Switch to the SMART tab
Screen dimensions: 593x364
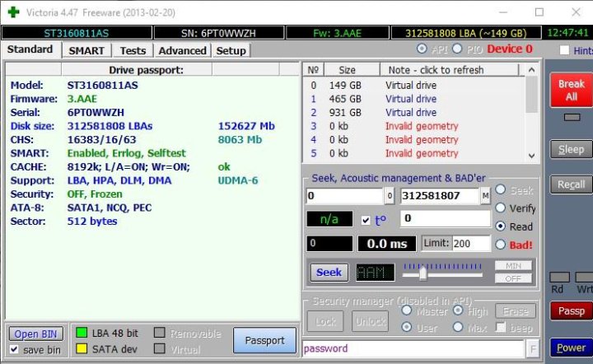(86, 50)
